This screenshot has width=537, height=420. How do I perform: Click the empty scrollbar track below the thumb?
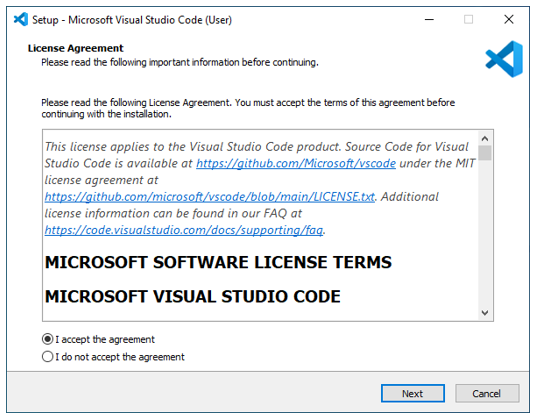tap(485, 233)
